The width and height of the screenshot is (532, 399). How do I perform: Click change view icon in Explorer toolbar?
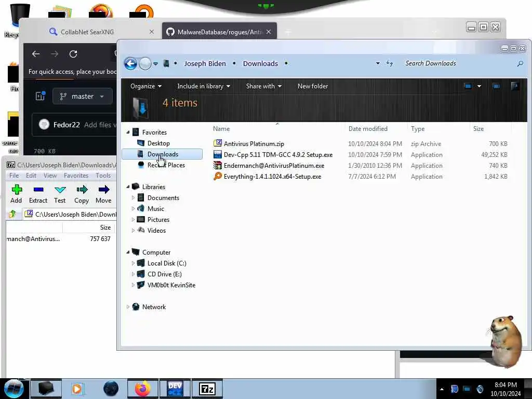(x=468, y=86)
